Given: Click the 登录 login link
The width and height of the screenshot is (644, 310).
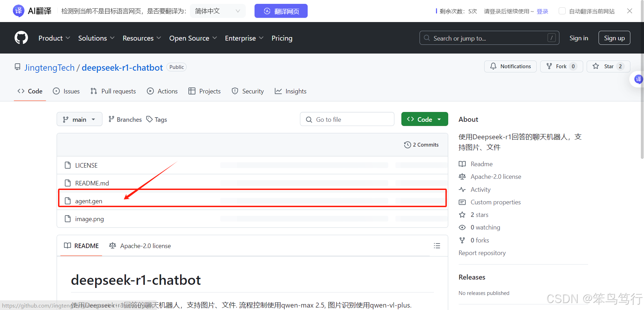Looking at the screenshot, I should coord(542,11).
